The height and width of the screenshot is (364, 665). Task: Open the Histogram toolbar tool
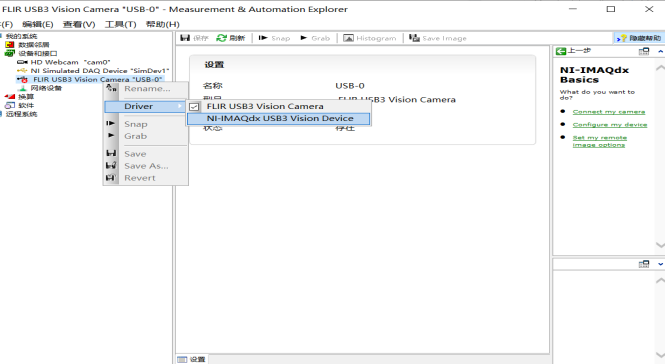tap(369, 38)
